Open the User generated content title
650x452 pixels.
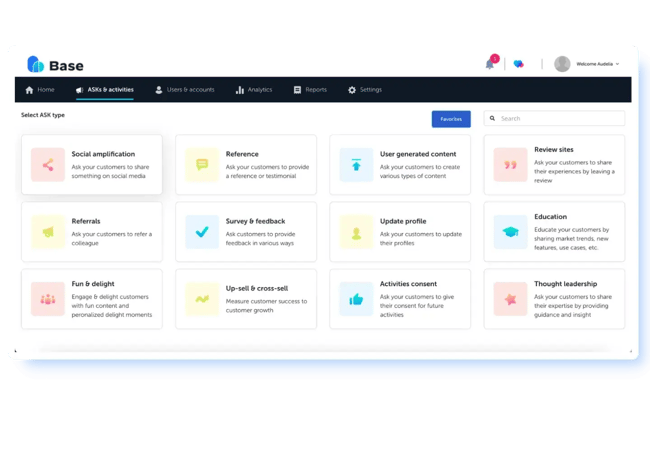pyautogui.click(x=418, y=154)
